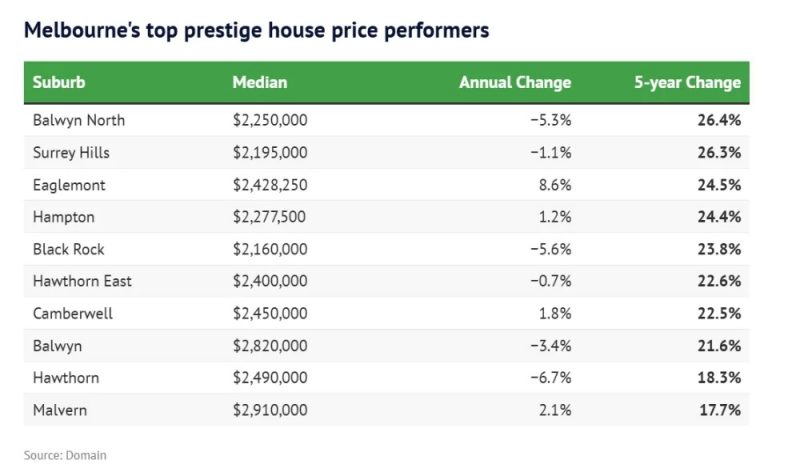
Task: Click the table title heading
Action: [x=256, y=30]
